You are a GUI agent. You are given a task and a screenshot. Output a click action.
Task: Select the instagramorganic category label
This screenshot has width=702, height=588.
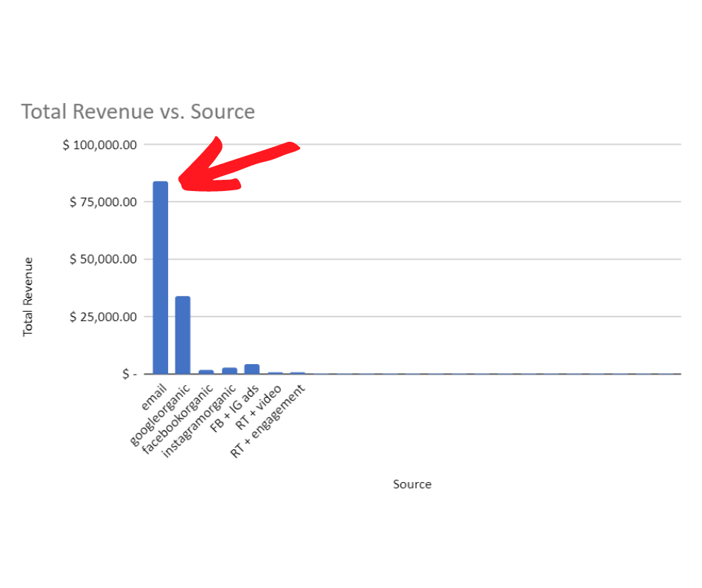(199, 422)
